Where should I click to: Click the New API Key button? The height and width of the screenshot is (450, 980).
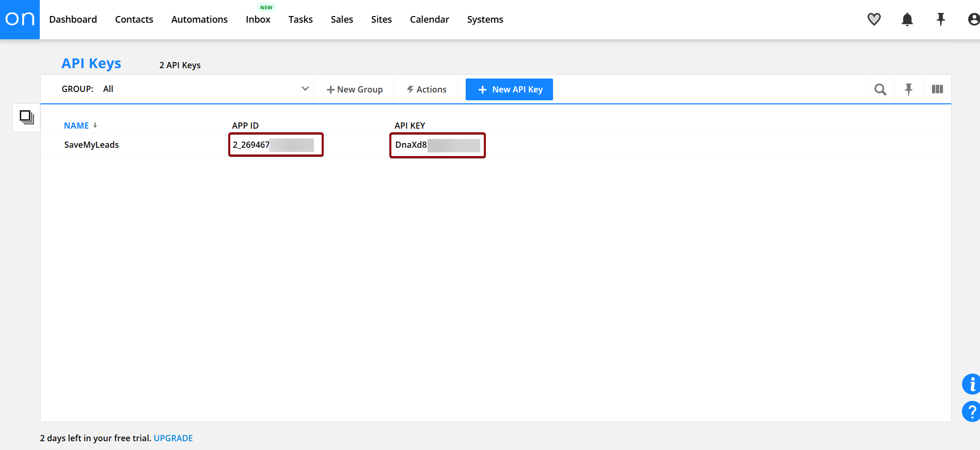pos(509,89)
